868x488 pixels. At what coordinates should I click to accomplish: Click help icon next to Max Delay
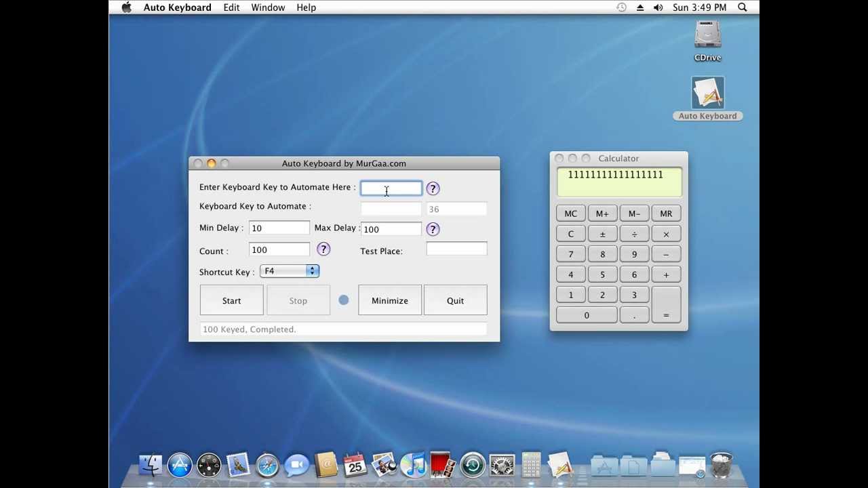click(x=433, y=229)
